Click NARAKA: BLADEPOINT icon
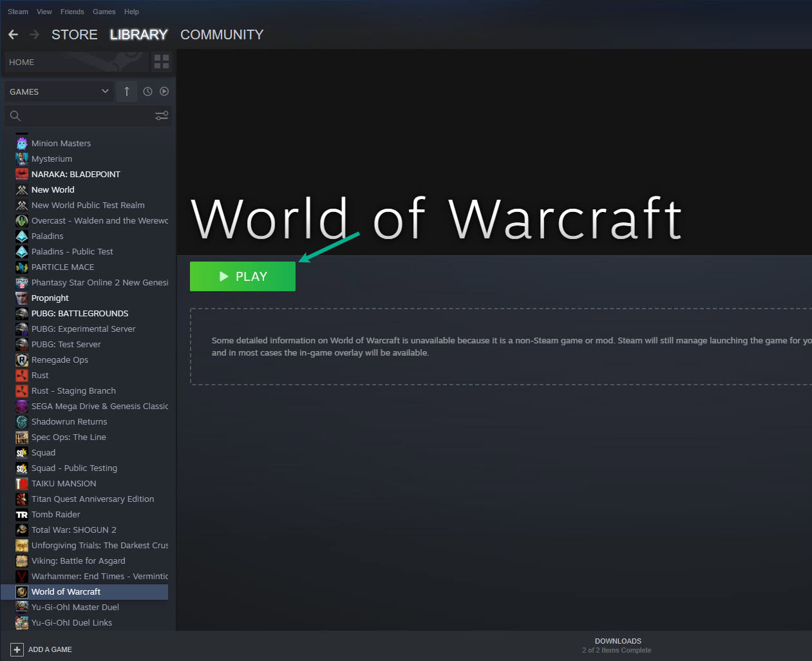 coord(22,174)
